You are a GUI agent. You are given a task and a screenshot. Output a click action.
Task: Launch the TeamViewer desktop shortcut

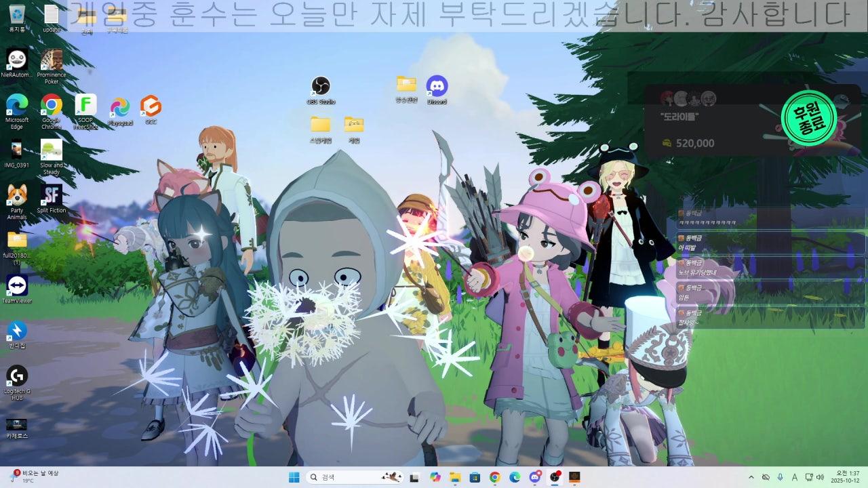coord(17,289)
